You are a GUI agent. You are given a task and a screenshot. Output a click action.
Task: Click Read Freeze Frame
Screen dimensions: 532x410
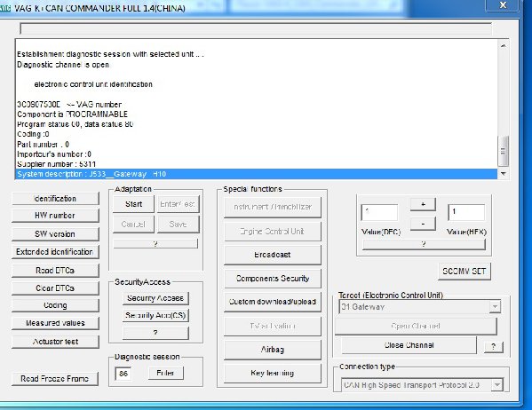click(x=55, y=378)
